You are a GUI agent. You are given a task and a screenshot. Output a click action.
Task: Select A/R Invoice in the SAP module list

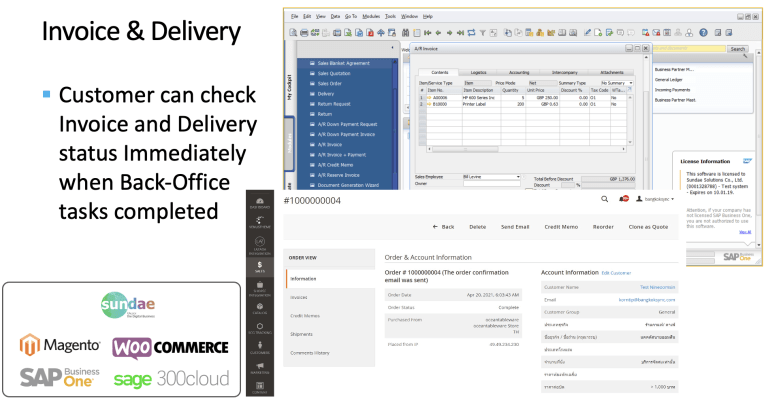coord(332,143)
